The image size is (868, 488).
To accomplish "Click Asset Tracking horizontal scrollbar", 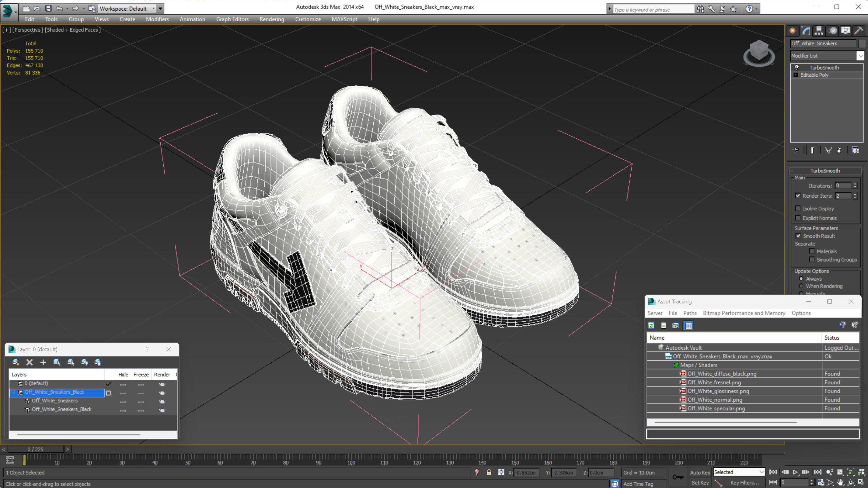I will [x=726, y=422].
